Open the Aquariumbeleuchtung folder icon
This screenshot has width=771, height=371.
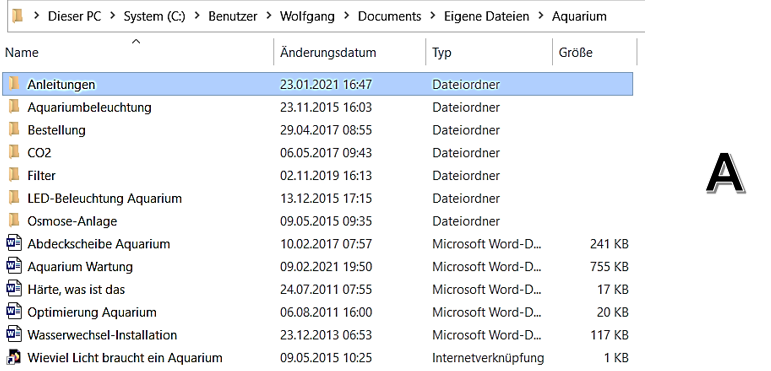tap(14, 107)
